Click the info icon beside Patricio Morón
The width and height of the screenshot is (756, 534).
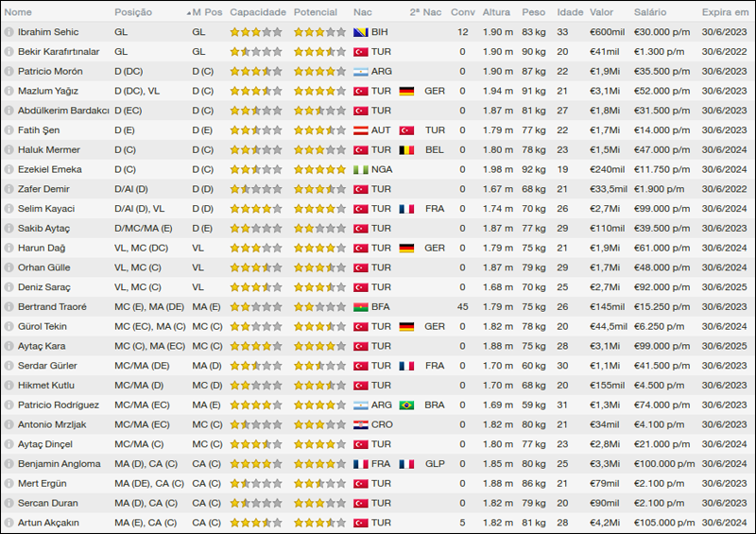pos(9,72)
